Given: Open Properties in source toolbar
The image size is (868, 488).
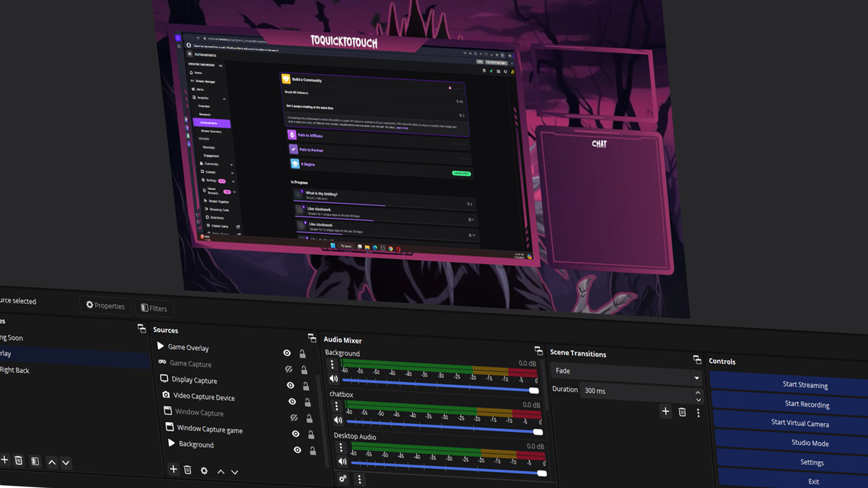Looking at the screenshot, I should (x=105, y=305).
